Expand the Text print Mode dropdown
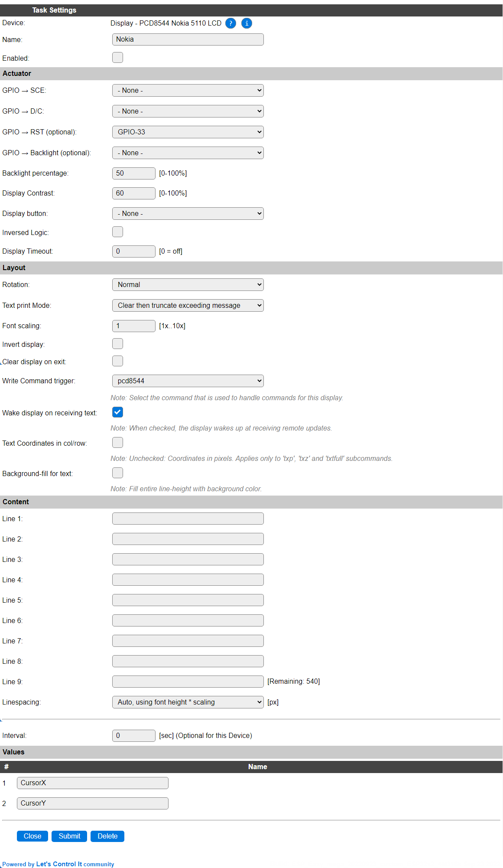Viewport: 503px width, 868px height. click(188, 306)
